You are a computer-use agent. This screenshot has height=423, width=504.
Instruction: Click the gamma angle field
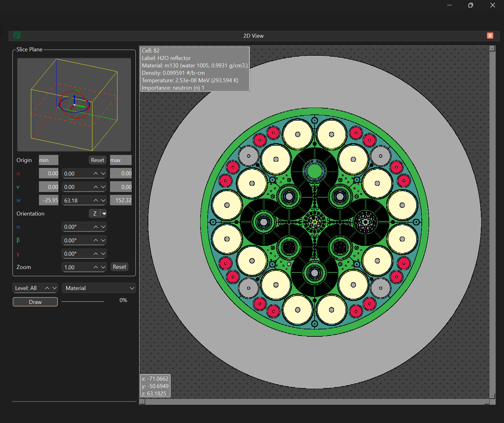coord(77,254)
